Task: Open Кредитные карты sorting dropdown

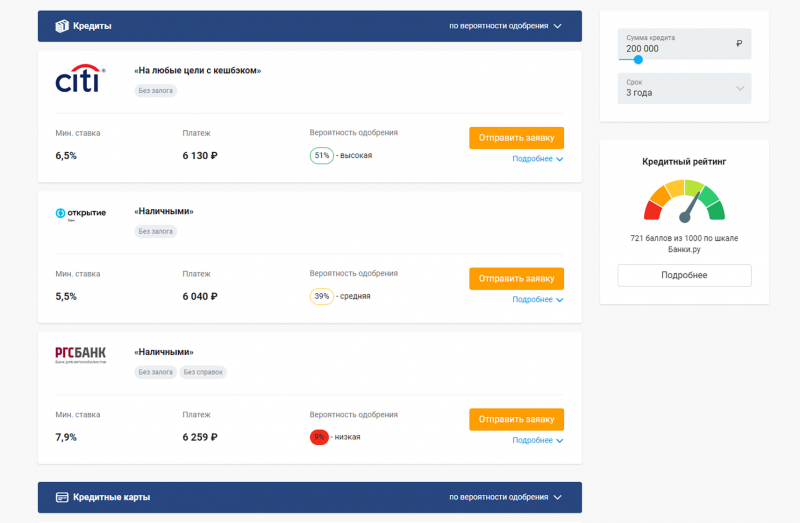Action: pyautogui.click(x=506, y=497)
